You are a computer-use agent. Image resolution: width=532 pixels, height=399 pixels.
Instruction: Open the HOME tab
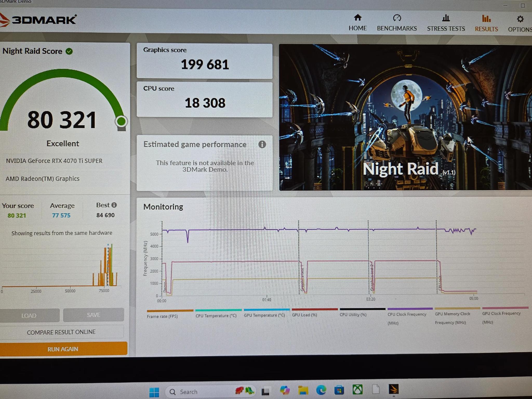click(x=357, y=23)
